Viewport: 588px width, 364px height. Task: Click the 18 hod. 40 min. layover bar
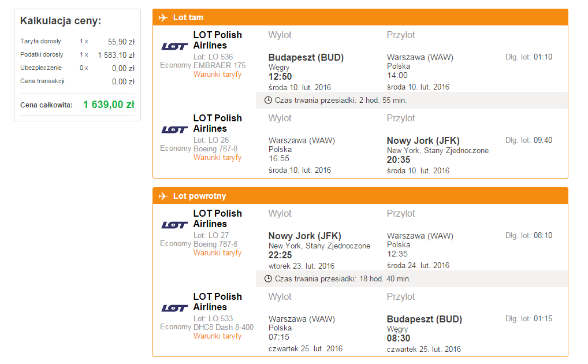412,279
